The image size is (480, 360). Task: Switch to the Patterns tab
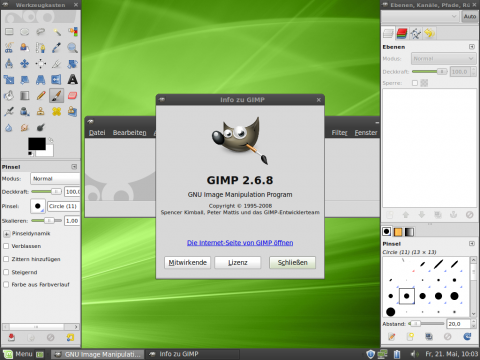398,232
